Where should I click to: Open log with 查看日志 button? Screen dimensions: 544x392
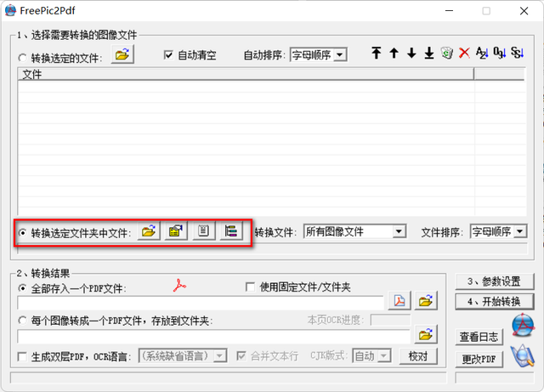pos(479,337)
